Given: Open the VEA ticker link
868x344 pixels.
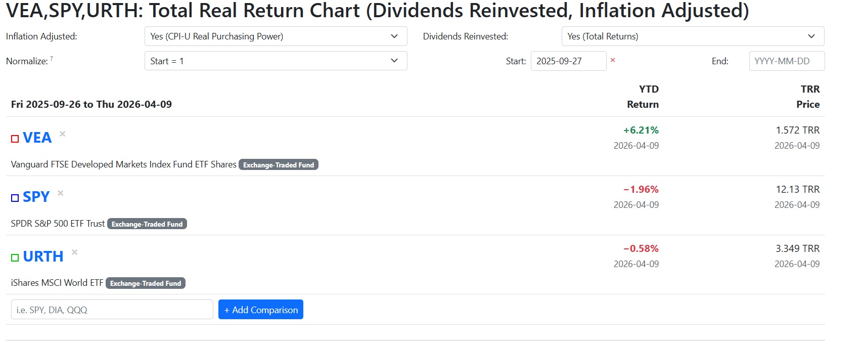Looking at the screenshot, I should pyautogui.click(x=37, y=138).
